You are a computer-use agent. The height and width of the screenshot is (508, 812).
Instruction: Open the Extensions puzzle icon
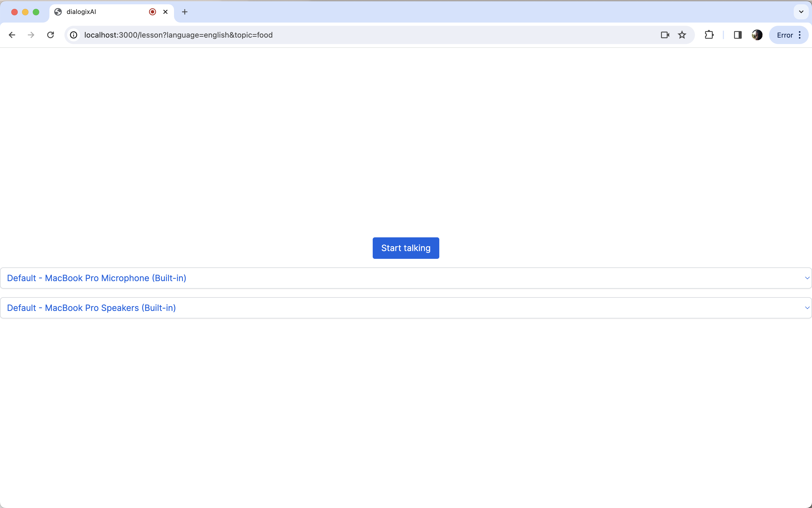[709, 35]
